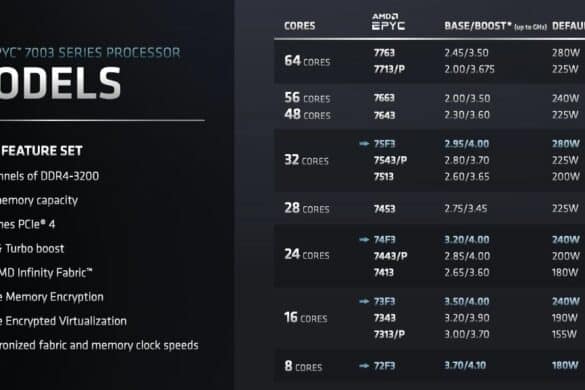Click the AMD EPYC logo in header
Screen dimensions: 585x390
(388, 22)
